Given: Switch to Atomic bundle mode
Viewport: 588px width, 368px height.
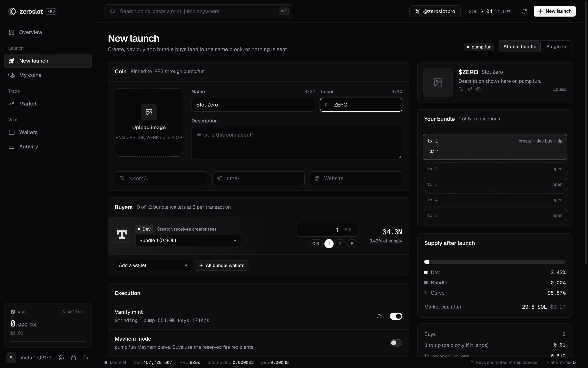Looking at the screenshot, I should (x=519, y=46).
